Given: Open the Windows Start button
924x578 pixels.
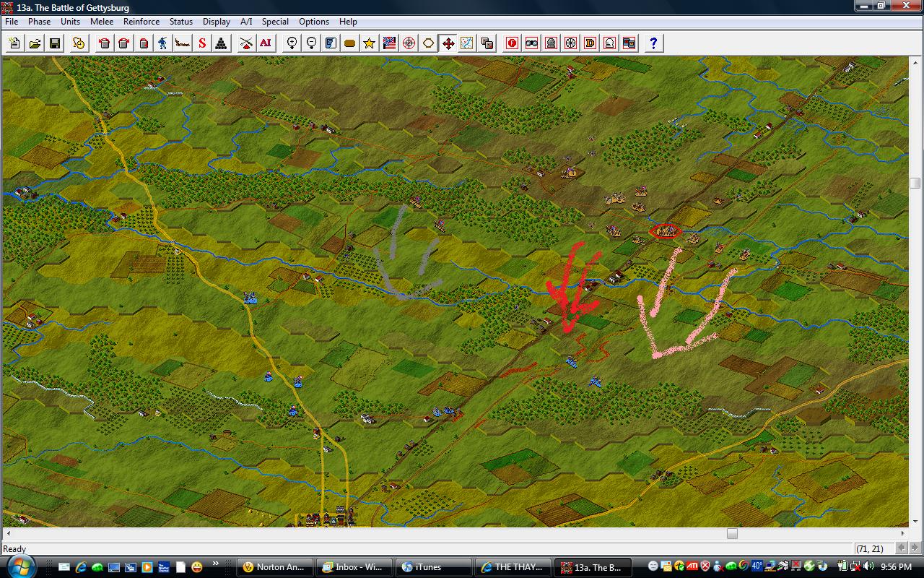Looking at the screenshot, I should pos(21,566).
